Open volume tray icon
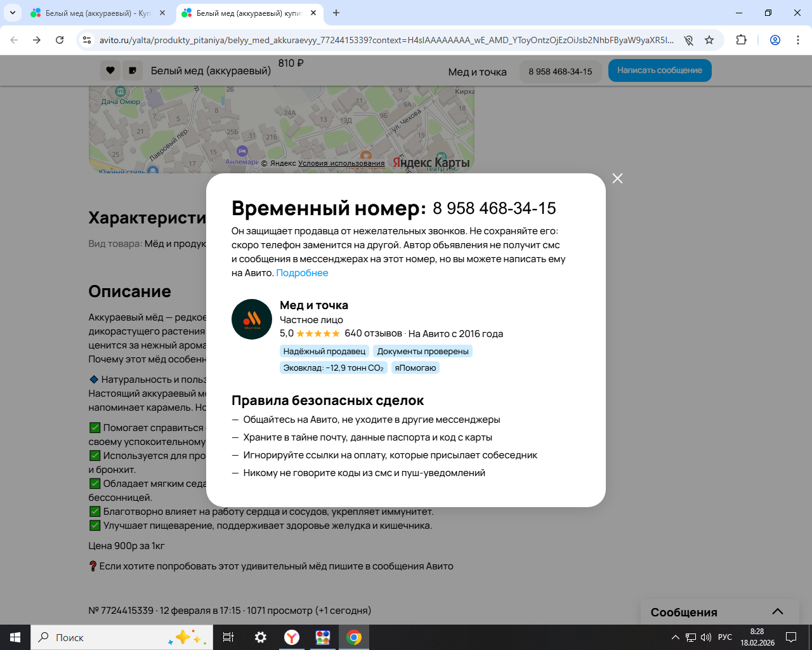Screen dimensions: 812x650 tap(706, 637)
